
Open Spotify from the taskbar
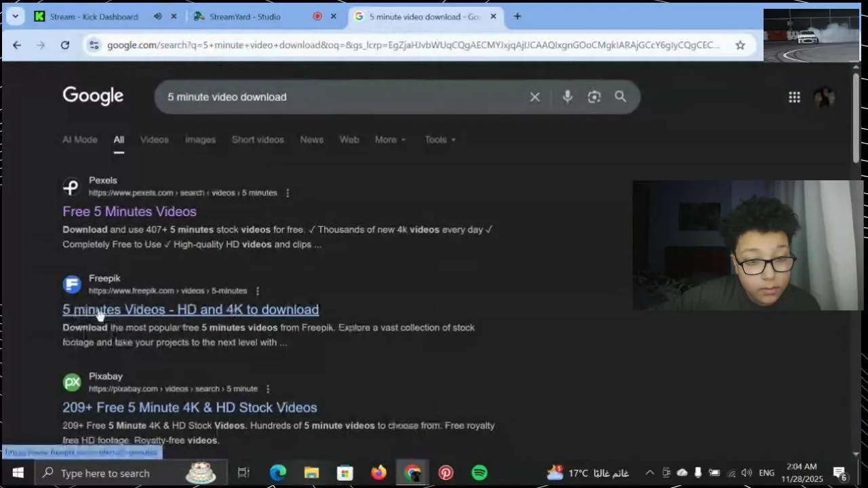479,473
